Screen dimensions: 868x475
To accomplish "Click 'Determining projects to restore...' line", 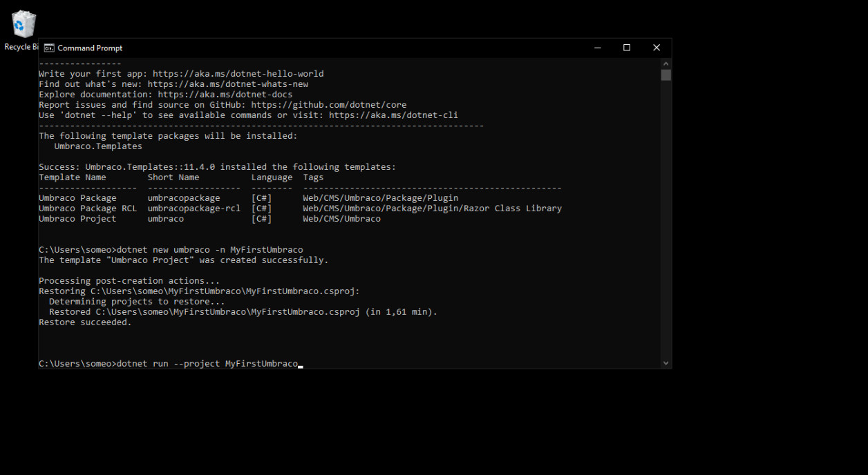I will [x=137, y=302].
